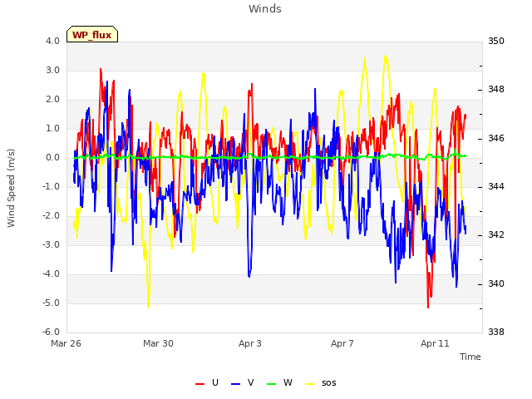Click the '-1.0' left axis value

point(51,186)
